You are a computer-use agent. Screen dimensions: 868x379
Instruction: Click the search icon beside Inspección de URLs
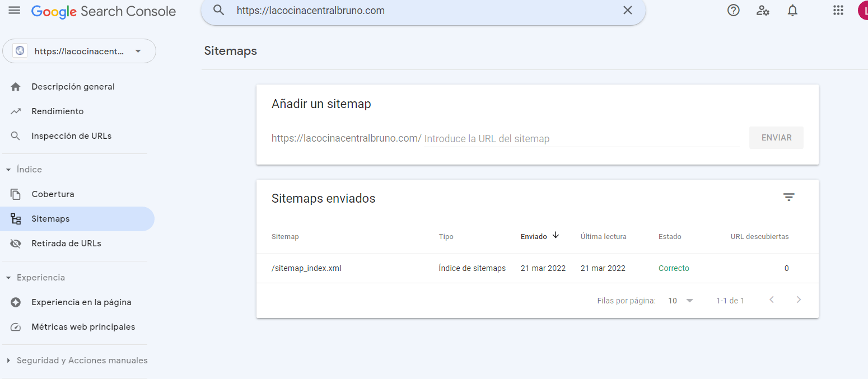16,136
